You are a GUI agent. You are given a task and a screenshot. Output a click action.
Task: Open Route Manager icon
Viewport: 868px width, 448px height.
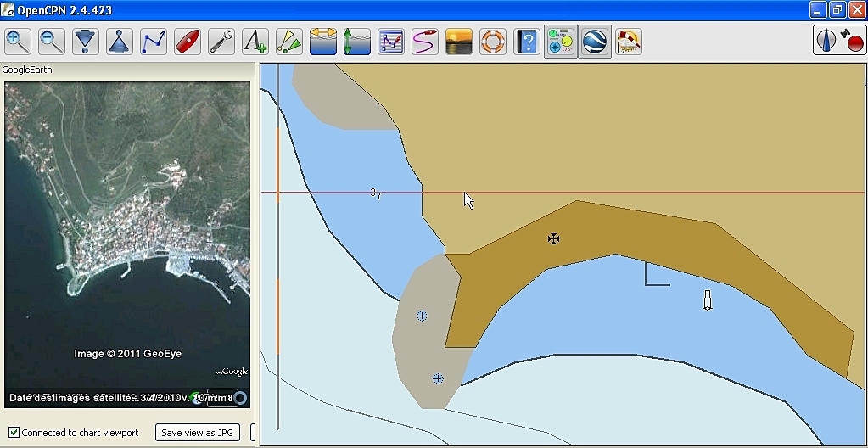[391, 42]
